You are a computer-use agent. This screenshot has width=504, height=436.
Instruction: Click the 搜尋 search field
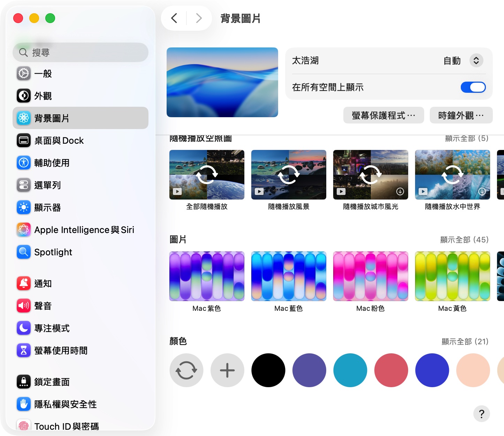pyautogui.click(x=81, y=52)
